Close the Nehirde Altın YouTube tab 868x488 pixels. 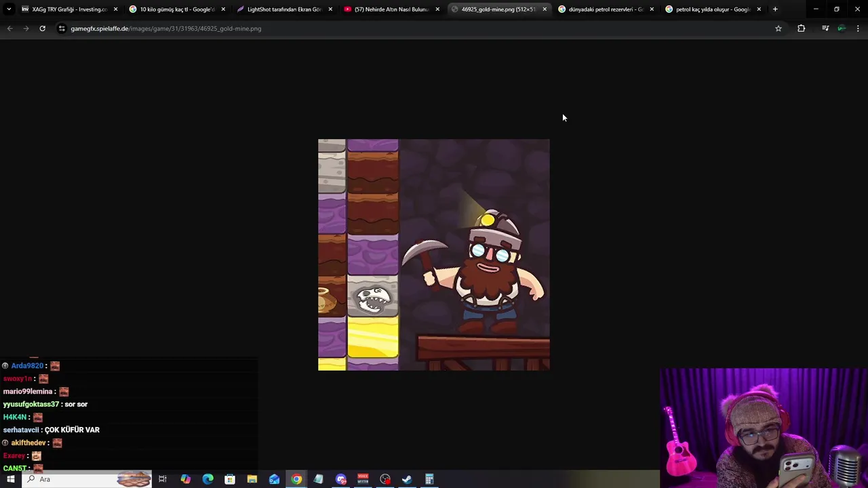pos(437,9)
